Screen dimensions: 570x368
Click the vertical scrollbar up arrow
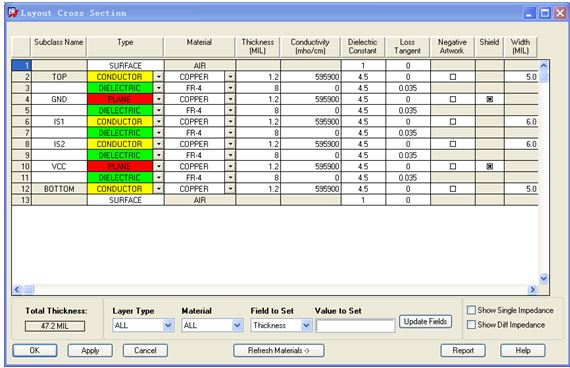pos(543,65)
